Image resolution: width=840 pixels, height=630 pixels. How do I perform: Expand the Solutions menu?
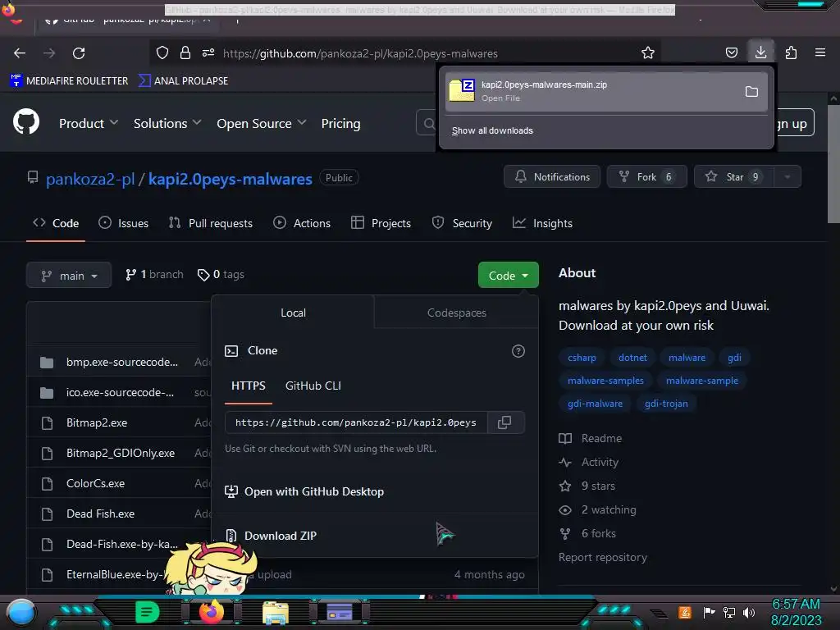167,123
